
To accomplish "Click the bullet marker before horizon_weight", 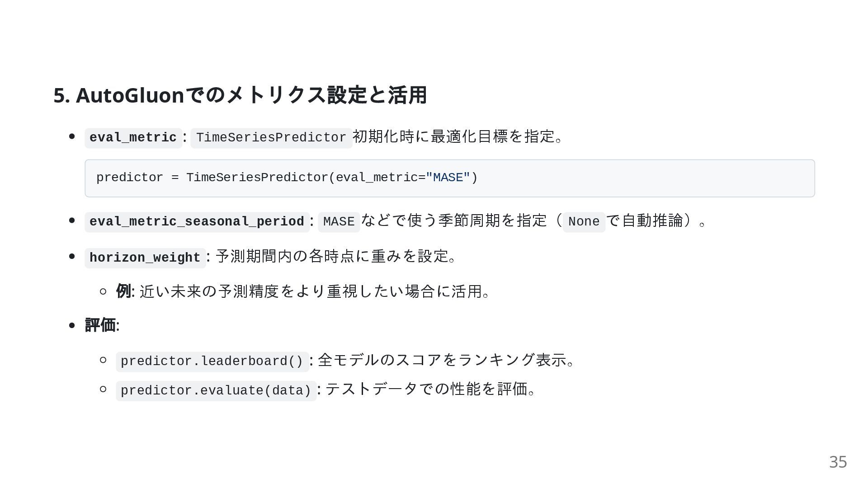I will pos(72,256).
